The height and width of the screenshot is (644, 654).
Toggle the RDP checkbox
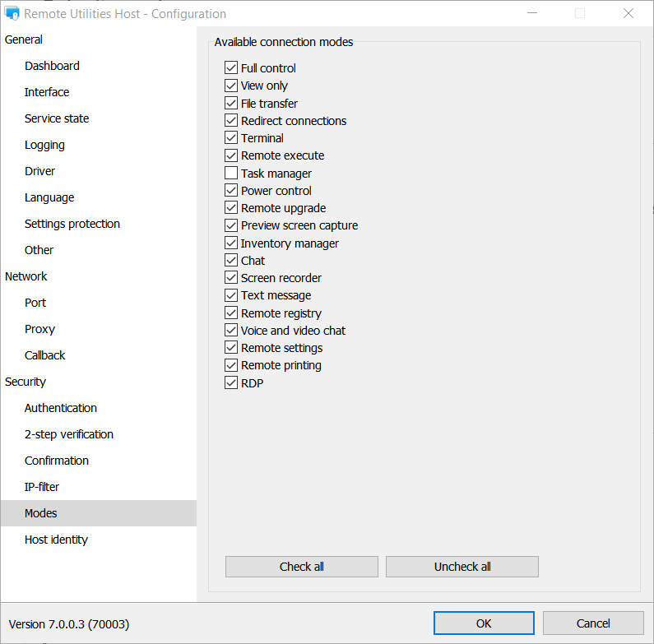231,383
